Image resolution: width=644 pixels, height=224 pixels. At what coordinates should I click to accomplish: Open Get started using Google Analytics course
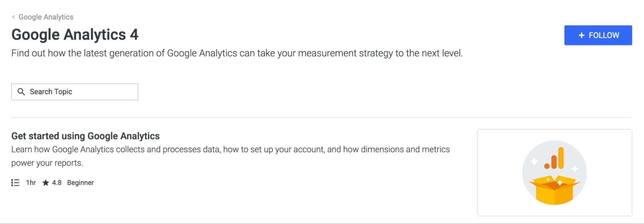coord(85,136)
